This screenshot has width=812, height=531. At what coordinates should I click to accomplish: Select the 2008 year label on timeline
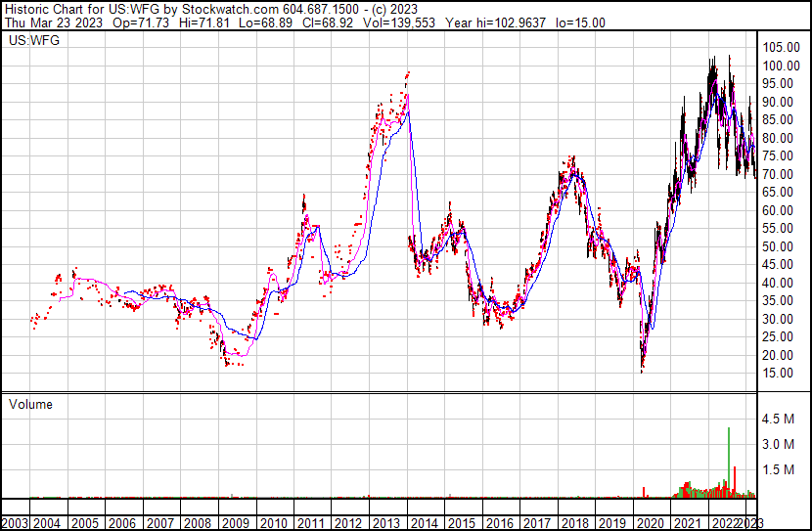198,522
